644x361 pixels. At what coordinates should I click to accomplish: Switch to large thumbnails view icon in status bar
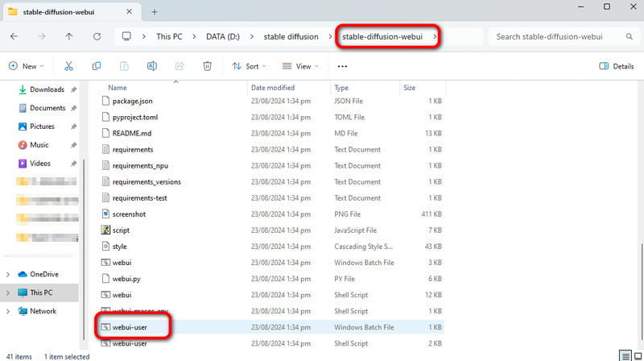pos(637,355)
